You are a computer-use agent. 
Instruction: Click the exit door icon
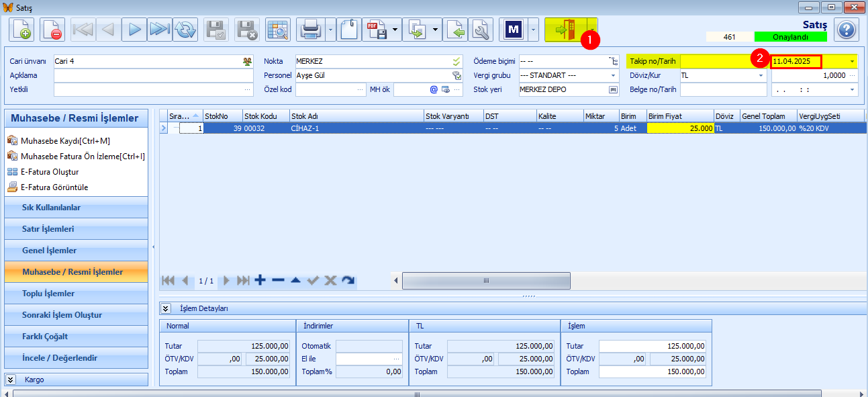click(565, 30)
